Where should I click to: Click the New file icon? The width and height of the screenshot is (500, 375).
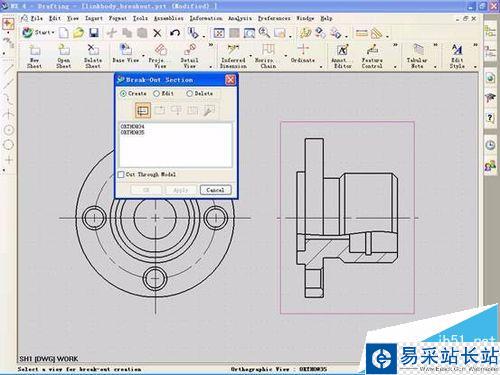coord(64,33)
